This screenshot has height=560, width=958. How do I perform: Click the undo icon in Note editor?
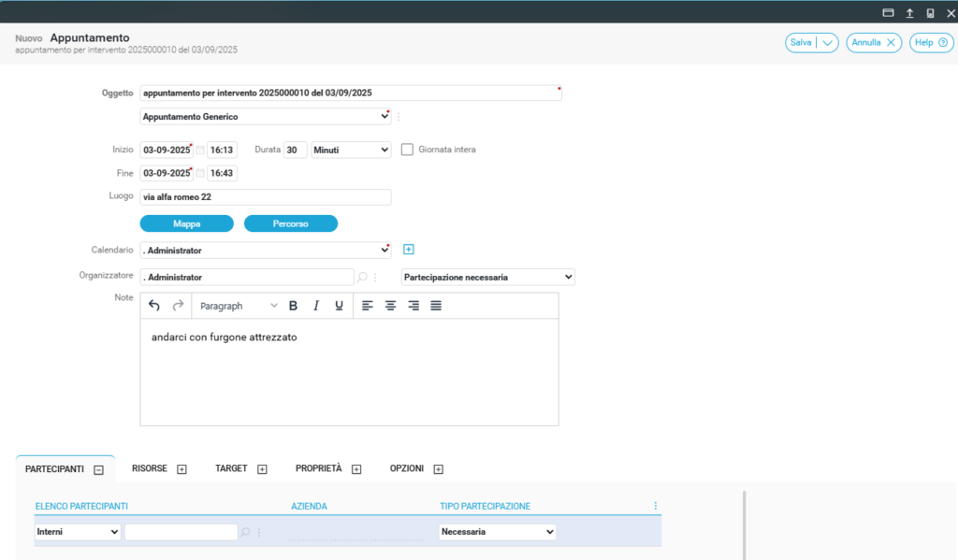click(x=154, y=306)
